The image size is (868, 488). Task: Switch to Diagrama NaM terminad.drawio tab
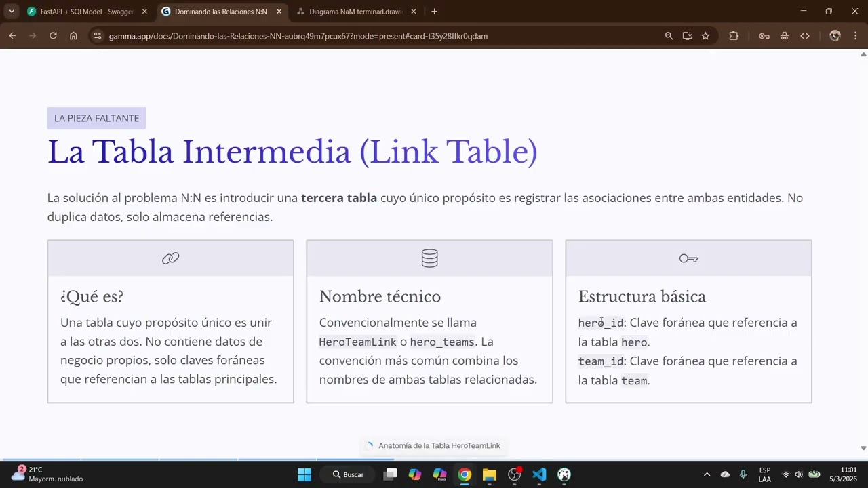[x=356, y=12]
